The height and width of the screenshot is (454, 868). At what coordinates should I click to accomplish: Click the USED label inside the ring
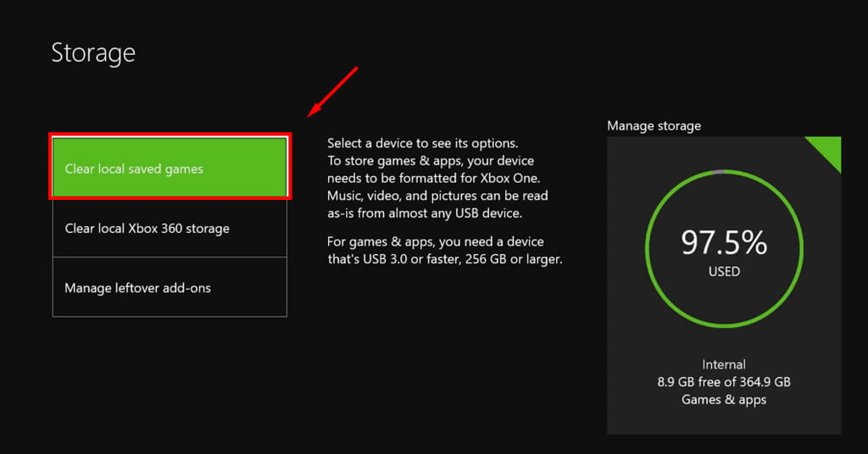724,272
